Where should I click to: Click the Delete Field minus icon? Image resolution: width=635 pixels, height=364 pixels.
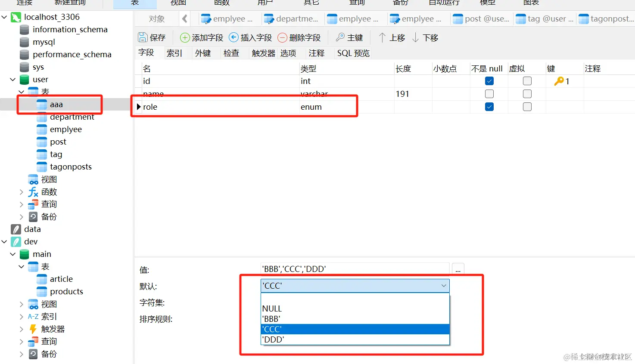click(x=282, y=37)
